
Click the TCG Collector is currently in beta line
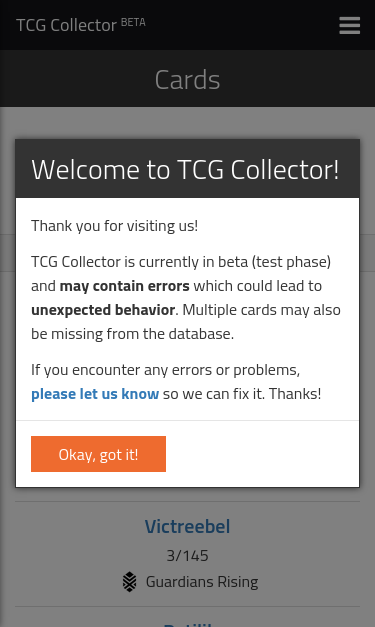tap(181, 262)
